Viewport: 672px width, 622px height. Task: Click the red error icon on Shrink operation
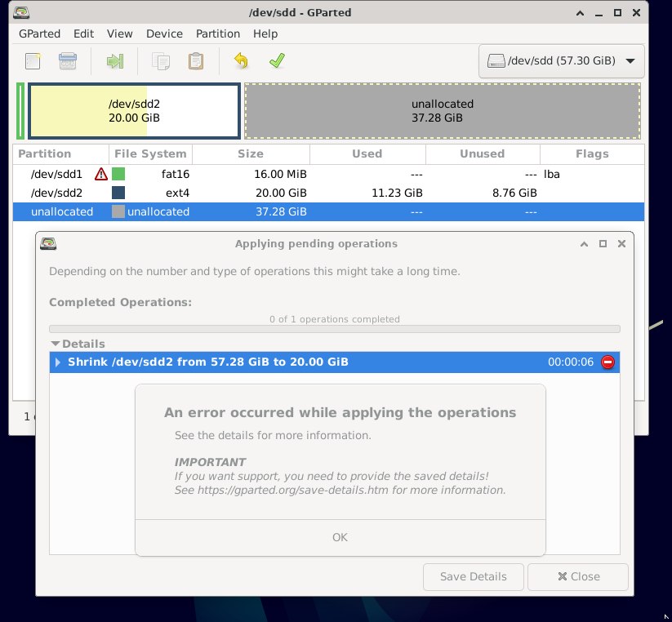click(x=607, y=362)
